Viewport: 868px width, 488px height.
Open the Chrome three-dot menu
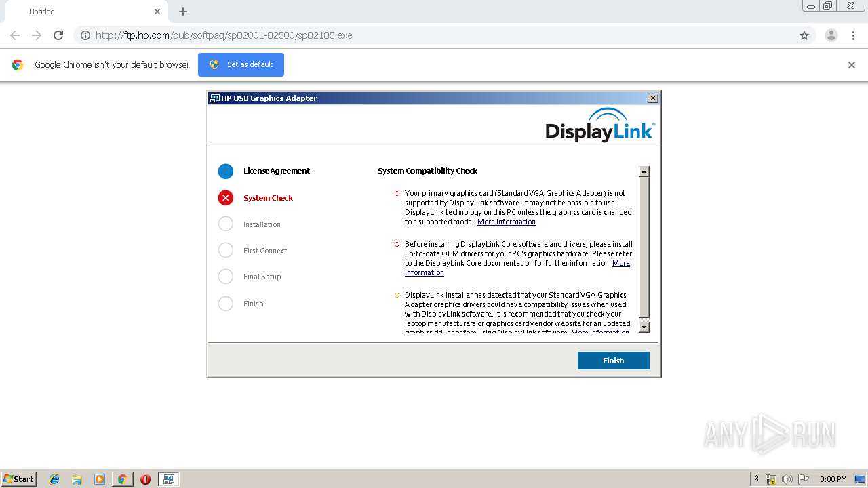(x=854, y=35)
